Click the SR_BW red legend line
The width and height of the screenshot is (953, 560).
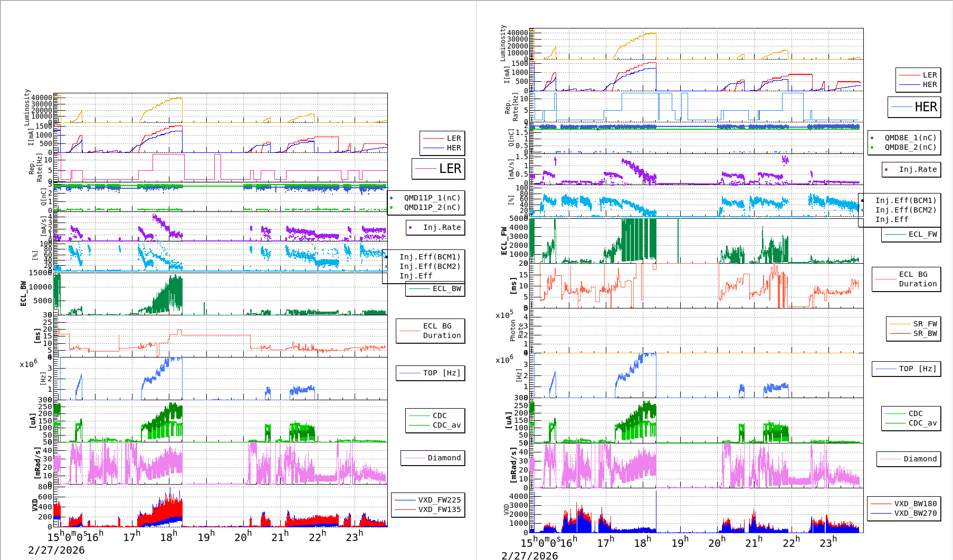900,333
